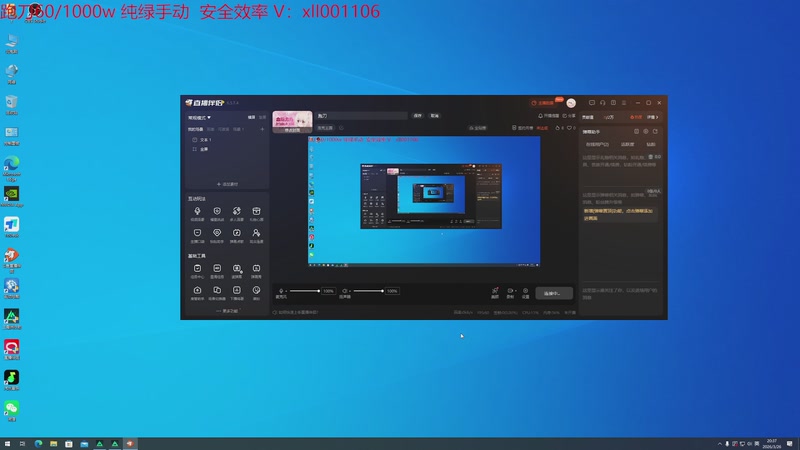Open the gift box tool in 互动玩法
This screenshot has width=800, height=450.
[x=256, y=211]
